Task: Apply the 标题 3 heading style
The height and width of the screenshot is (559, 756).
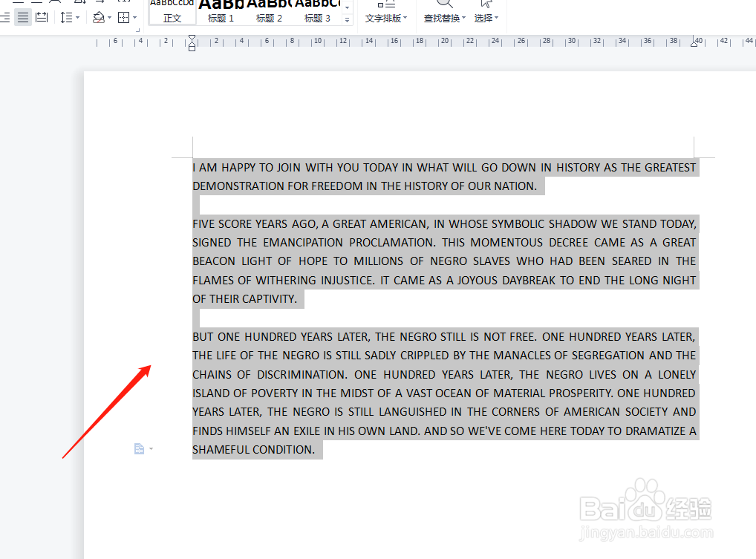Action: (x=317, y=12)
